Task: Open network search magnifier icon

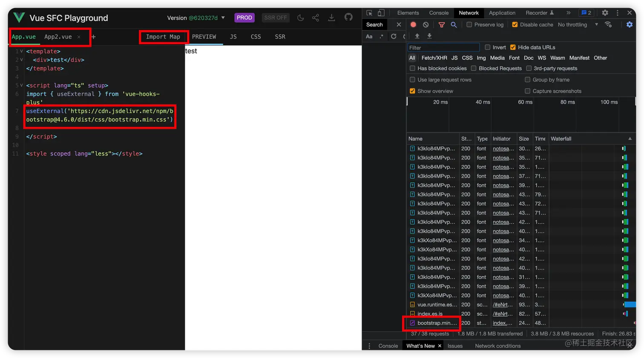Action: pyautogui.click(x=454, y=25)
